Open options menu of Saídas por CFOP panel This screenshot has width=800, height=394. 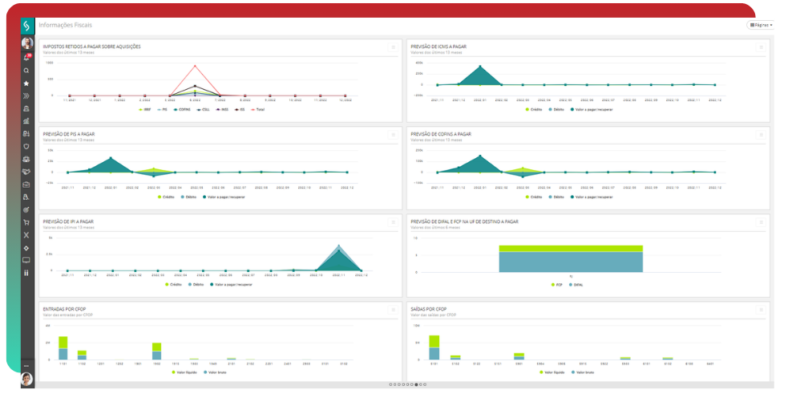[761, 309]
